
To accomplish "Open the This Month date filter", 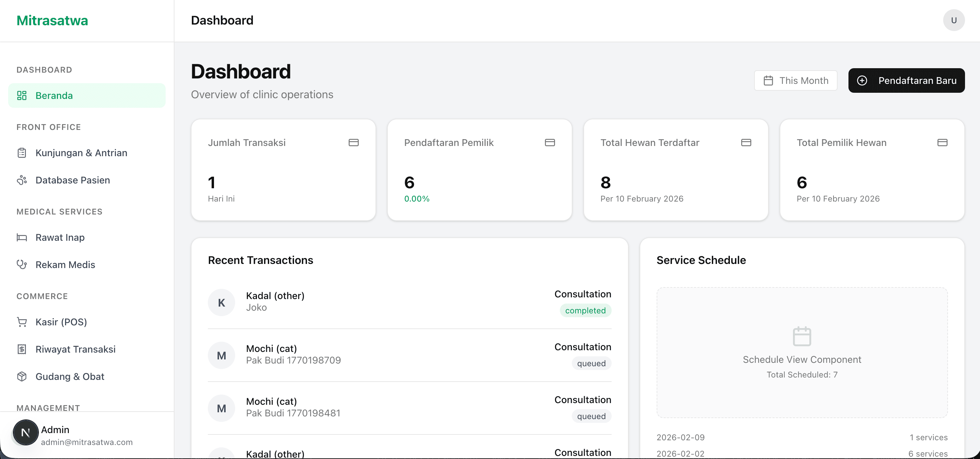I will [x=796, y=80].
